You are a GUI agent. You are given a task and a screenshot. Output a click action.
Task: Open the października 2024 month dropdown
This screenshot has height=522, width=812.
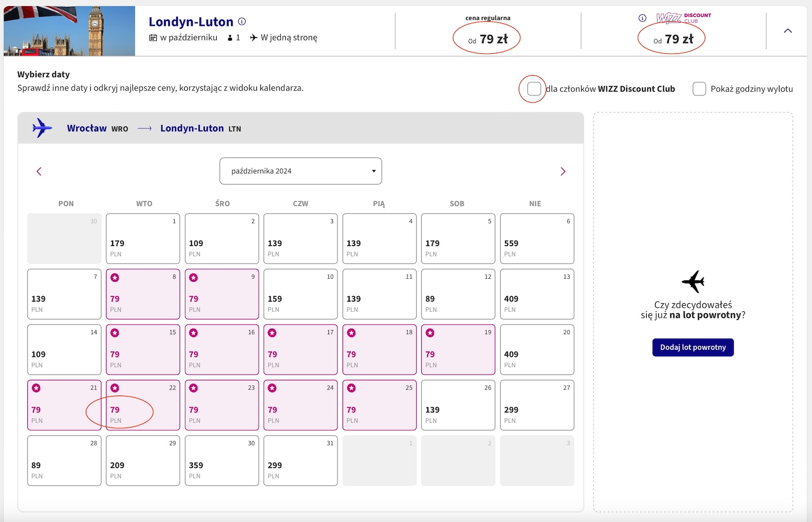300,171
